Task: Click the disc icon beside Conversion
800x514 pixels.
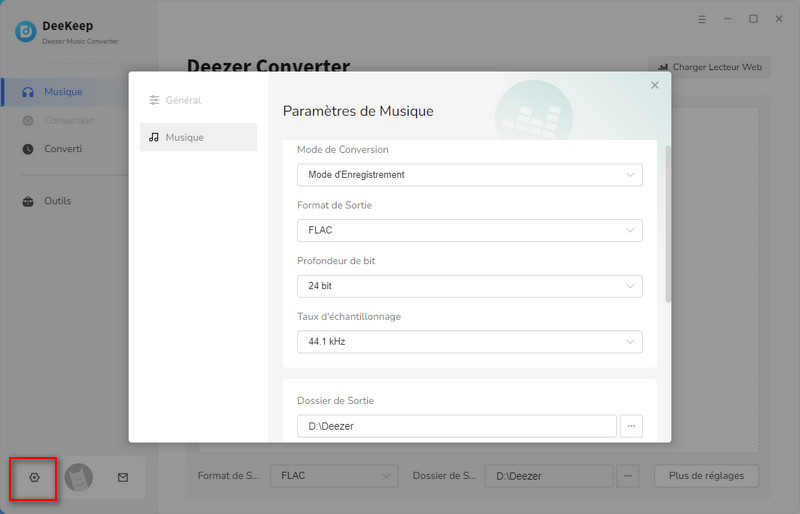Action: [x=28, y=120]
